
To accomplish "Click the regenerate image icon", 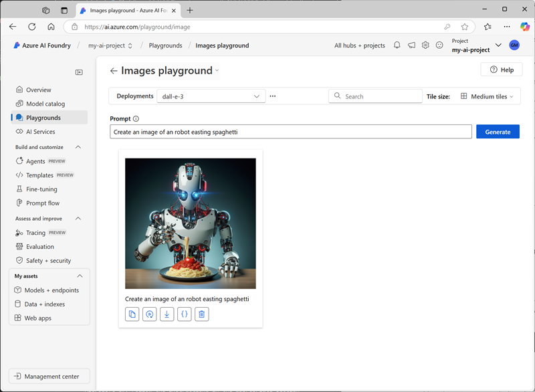I will pos(150,314).
